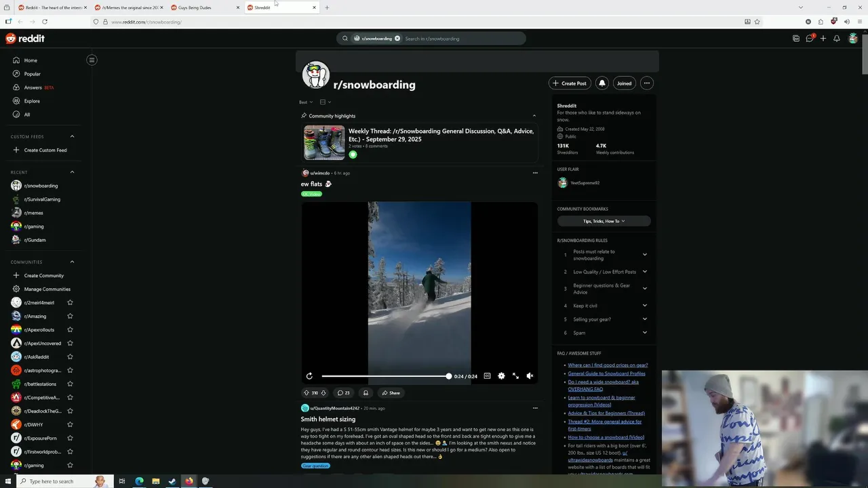
Task: Open File Explorer from the taskbar
Action: tap(155, 481)
